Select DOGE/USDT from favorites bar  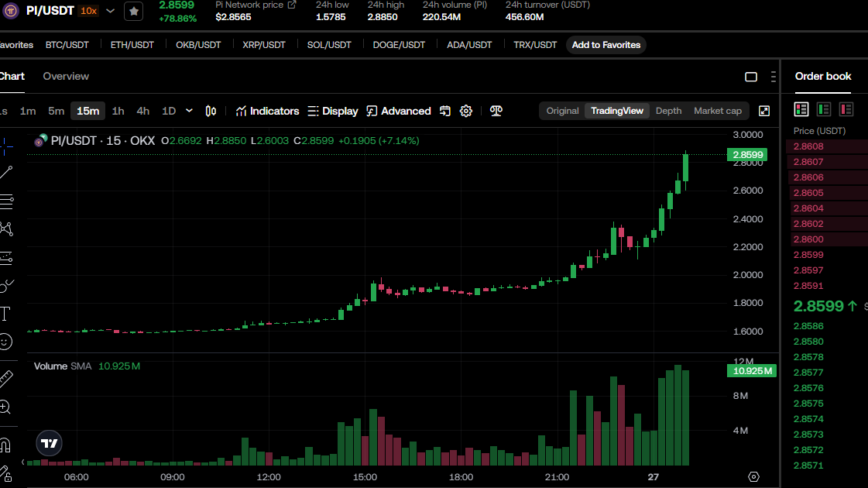point(399,45)
